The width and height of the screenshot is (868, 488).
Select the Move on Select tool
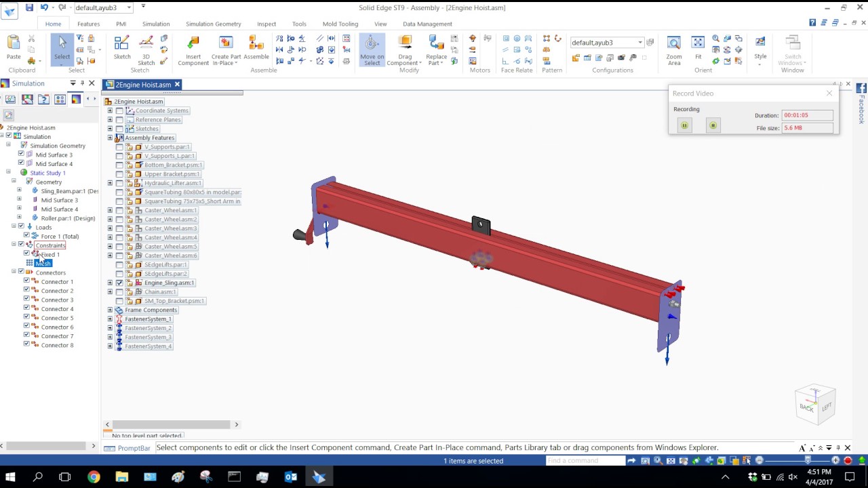click(372, 50)
